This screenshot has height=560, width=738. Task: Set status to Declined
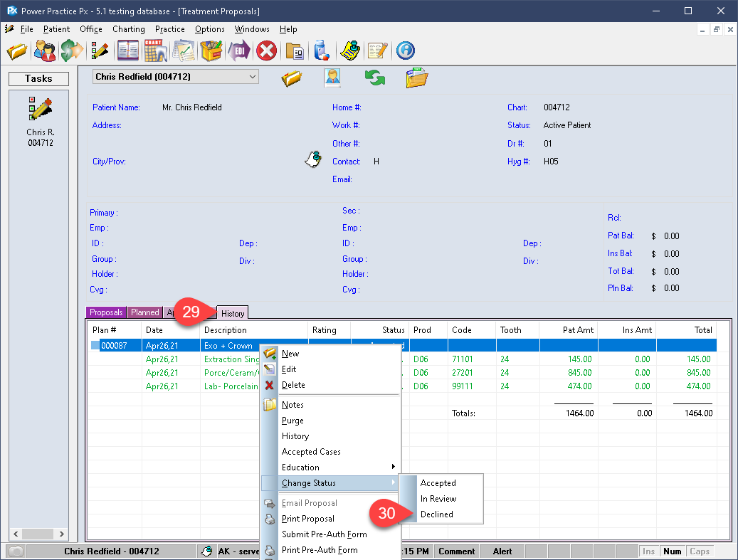(x=441, y=514)
